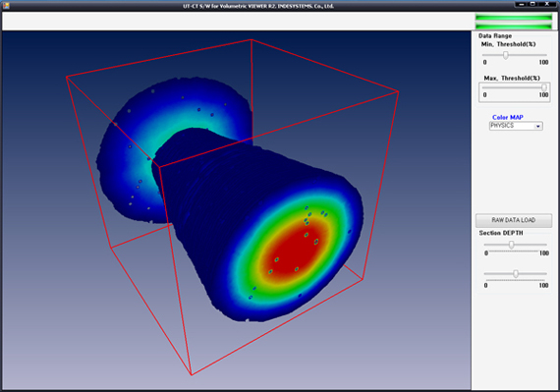Click the RAW DATA LOAD button

514,220
